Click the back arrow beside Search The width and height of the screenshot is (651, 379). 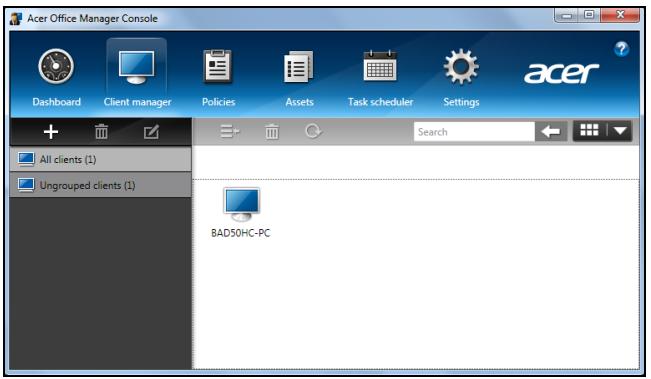551,132
